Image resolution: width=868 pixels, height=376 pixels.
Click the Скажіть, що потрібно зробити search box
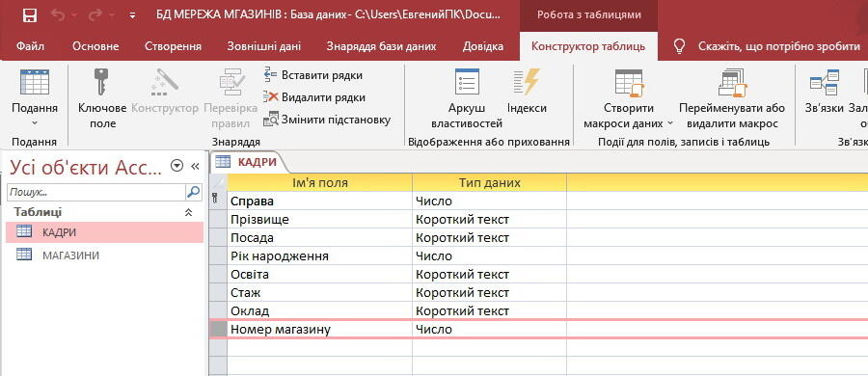click(x=779, y=46)
